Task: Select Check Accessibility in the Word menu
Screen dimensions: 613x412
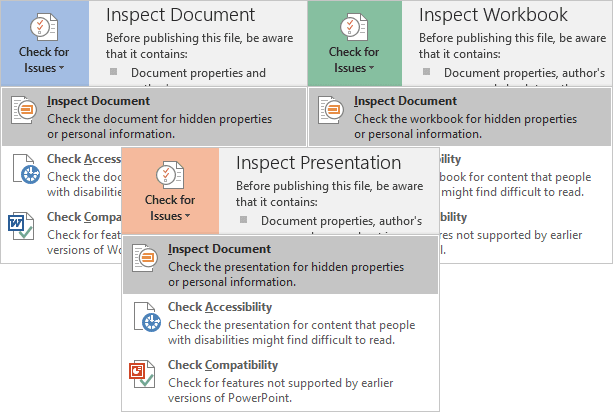Action: (x=62, y=175)
